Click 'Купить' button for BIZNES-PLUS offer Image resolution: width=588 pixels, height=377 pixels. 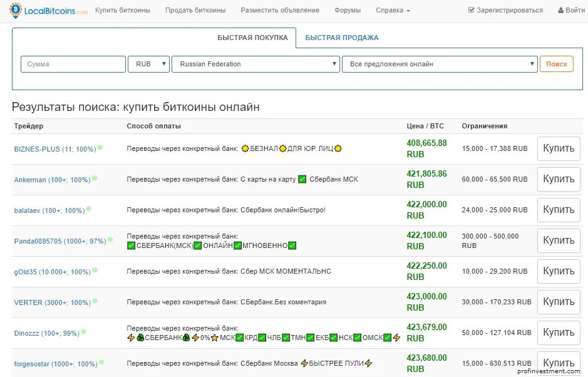pos(559,148)
